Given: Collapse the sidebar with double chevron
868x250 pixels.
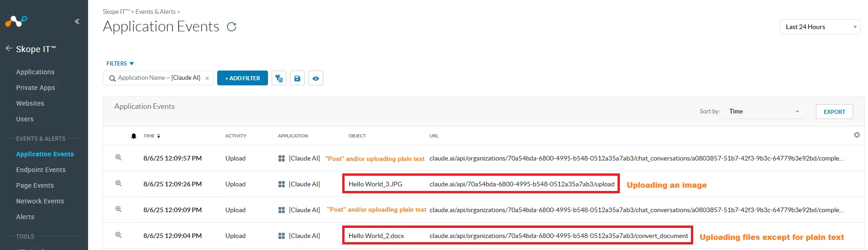Looking at the screenshot, I should (x=77, y=21).
